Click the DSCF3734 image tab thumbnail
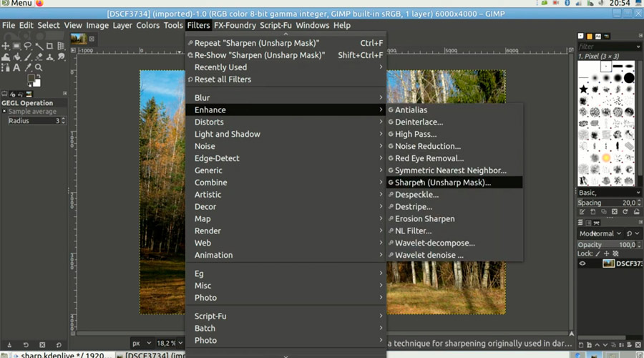 tap(79, 39)
